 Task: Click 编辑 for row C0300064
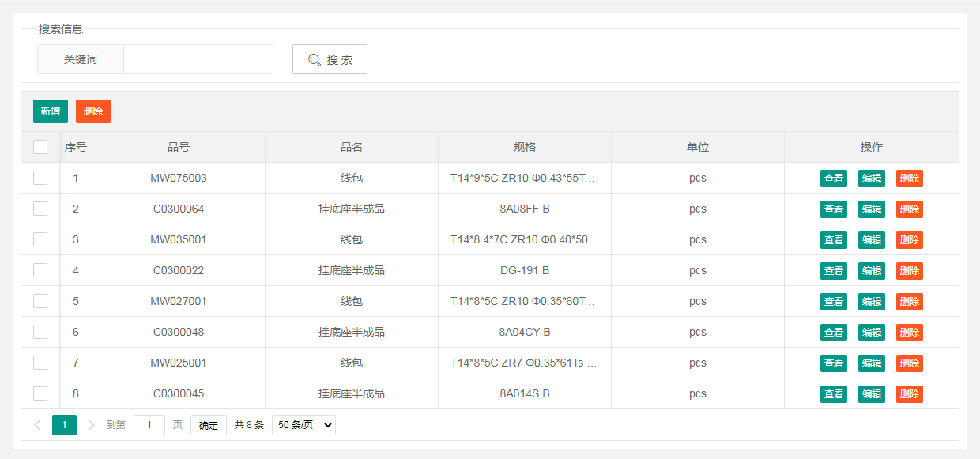point(872,209)
